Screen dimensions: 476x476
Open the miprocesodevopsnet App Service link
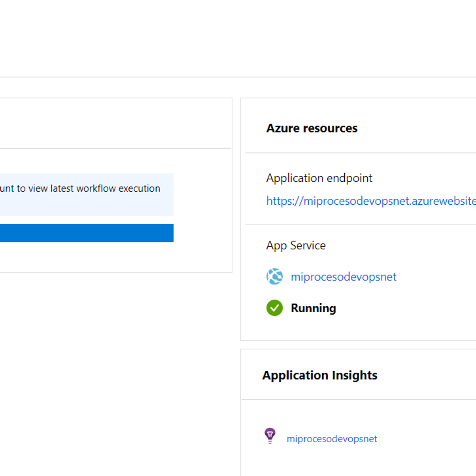344,277
